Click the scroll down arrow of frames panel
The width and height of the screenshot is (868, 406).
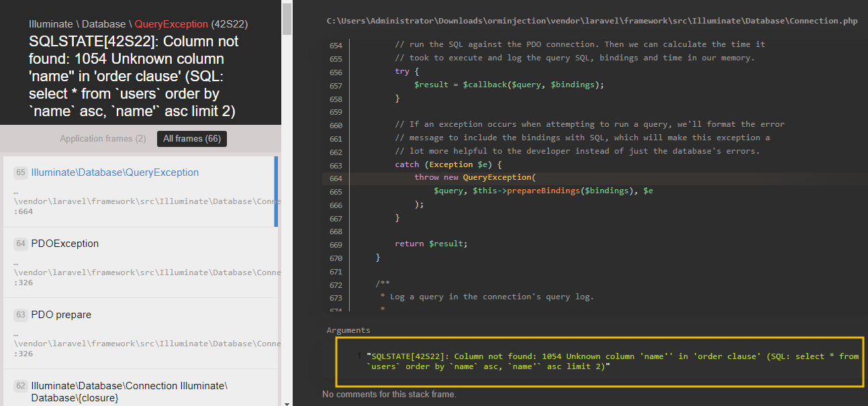287,401
